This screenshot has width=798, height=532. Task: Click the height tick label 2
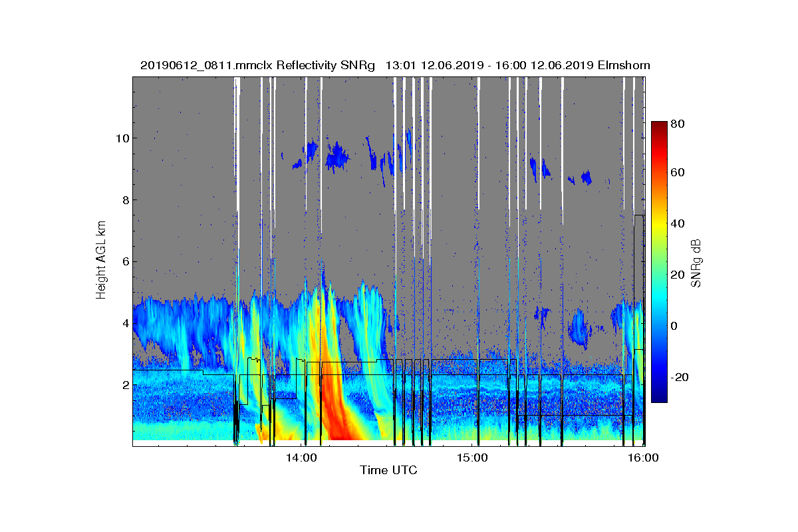point(124,385)
